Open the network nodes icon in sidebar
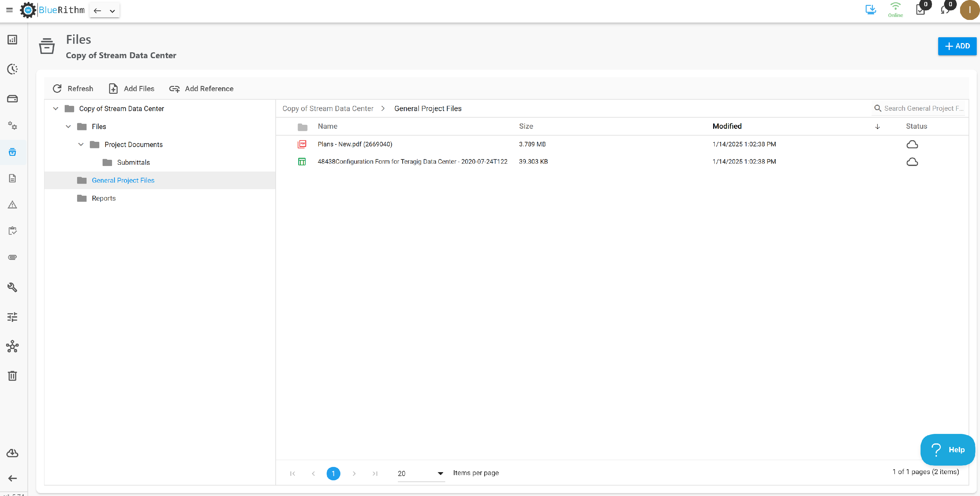Viewport: 980px width, 496px height. coord(12,346)
